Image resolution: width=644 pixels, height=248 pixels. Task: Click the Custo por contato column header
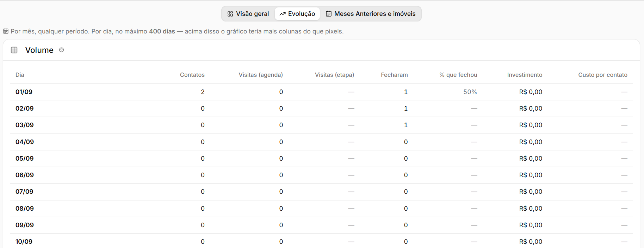point(603,75)
